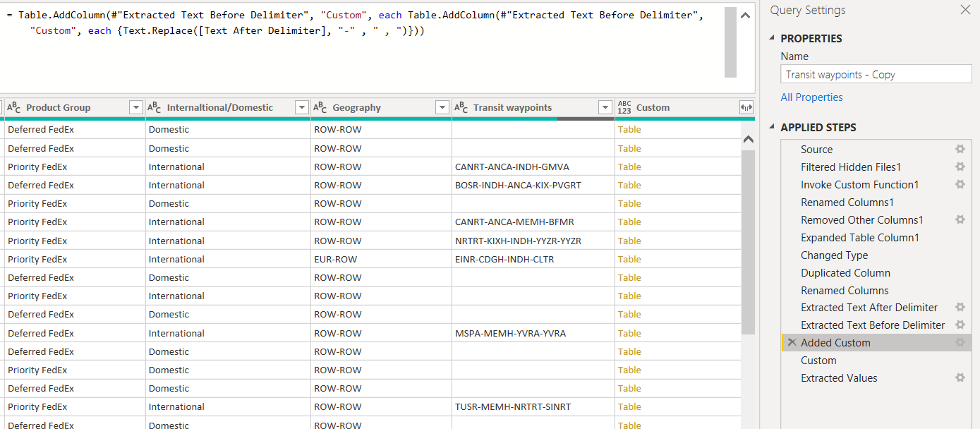Image resolution: width=980 pixels, height=429 pixels.
Task: Click Internaltional/Domestic column type icon
Action: pyautogui.click(x=155, y=107)
